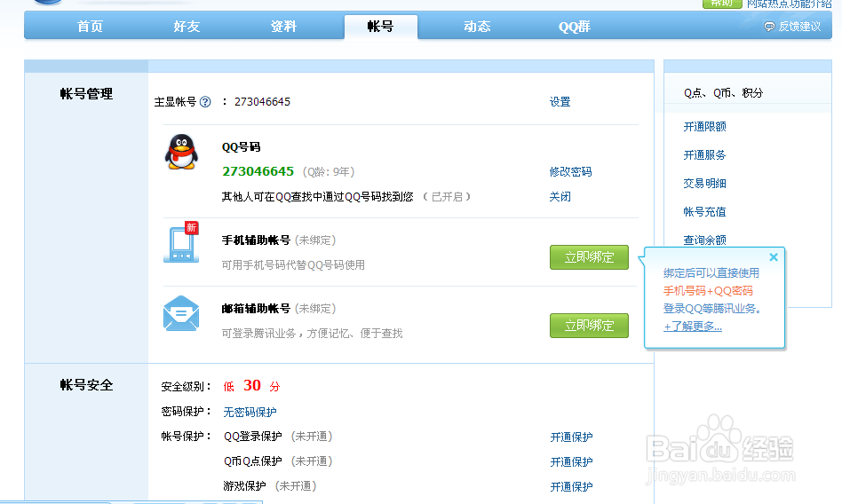This screenshot has width=842, height=504.
Task: Open the 帐号充值 sidebar link
Action: tap(704, 212)
